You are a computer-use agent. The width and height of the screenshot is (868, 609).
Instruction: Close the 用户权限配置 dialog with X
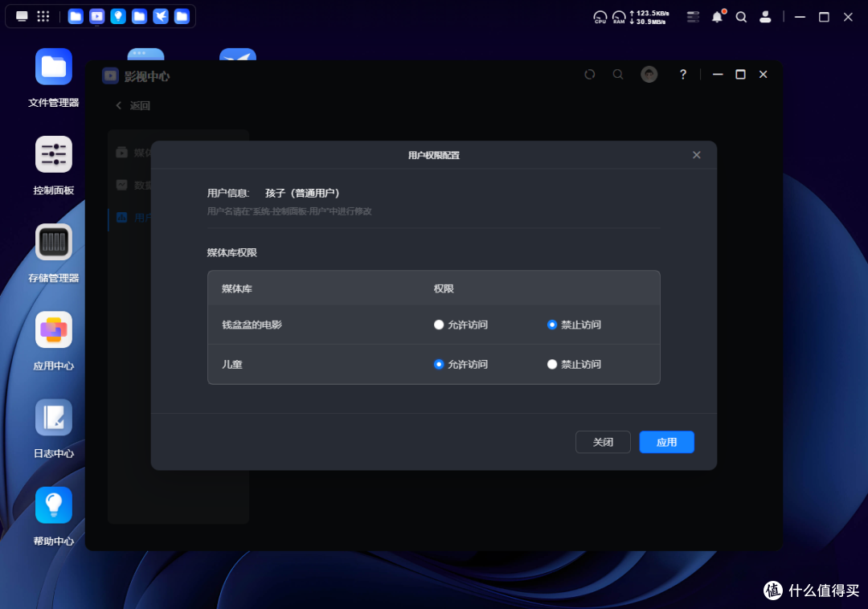click(x=696, y=155)
